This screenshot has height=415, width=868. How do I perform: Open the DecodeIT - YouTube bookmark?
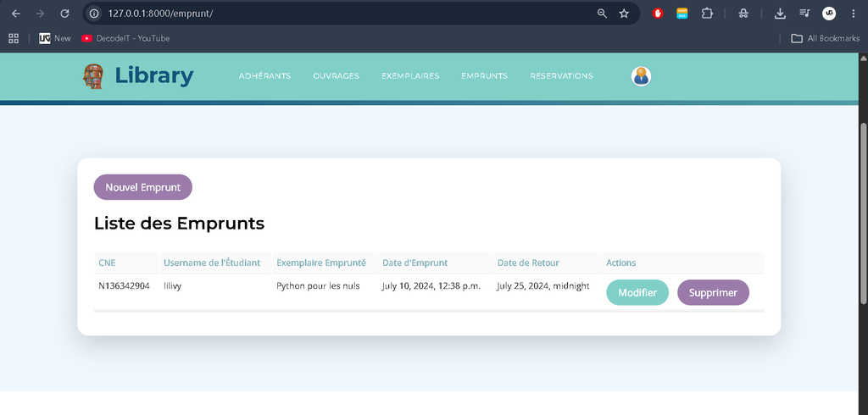(x=125, y=38)
